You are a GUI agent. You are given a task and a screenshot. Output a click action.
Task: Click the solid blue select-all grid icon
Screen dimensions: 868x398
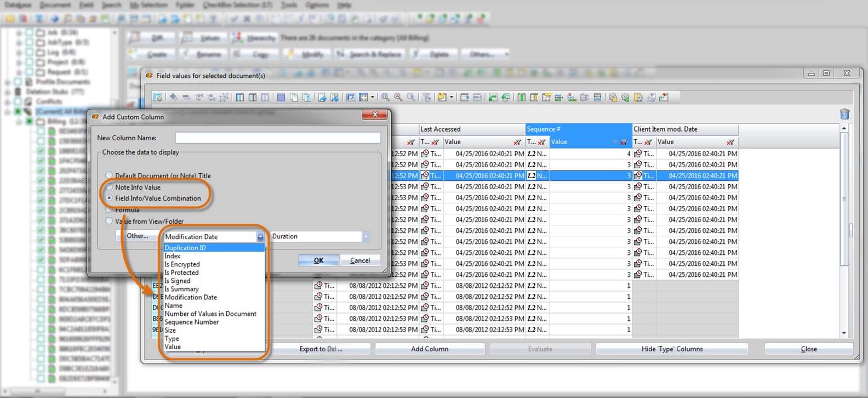[x=281, y=97]
